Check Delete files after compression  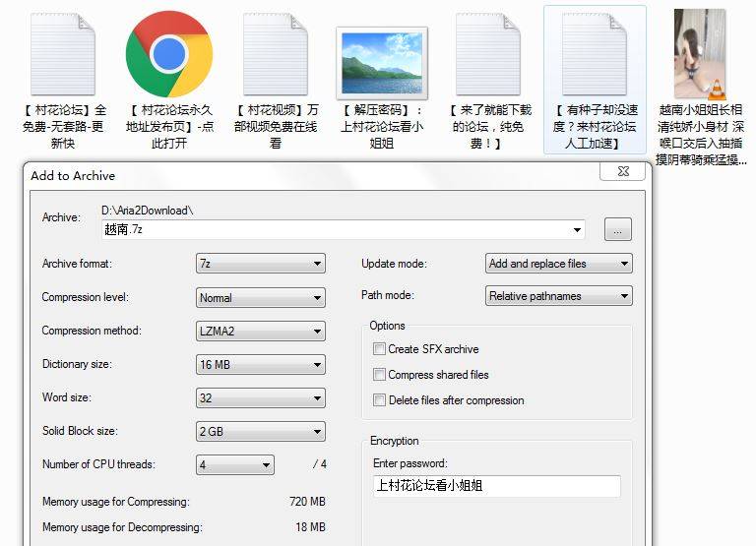(x=380, y=400)
